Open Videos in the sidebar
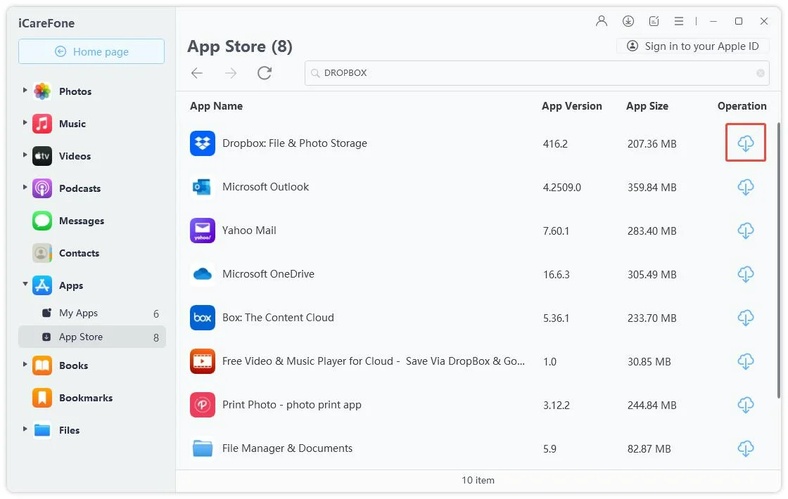 (74, 156)
